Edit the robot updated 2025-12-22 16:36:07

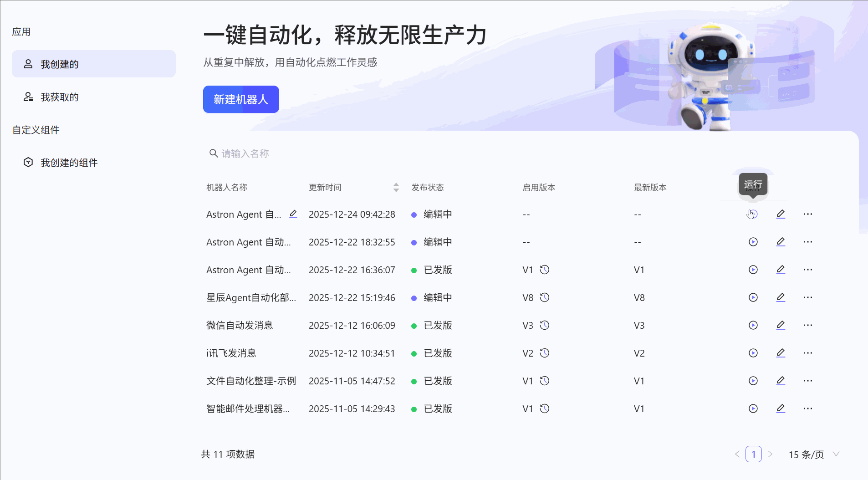(781, 270)
